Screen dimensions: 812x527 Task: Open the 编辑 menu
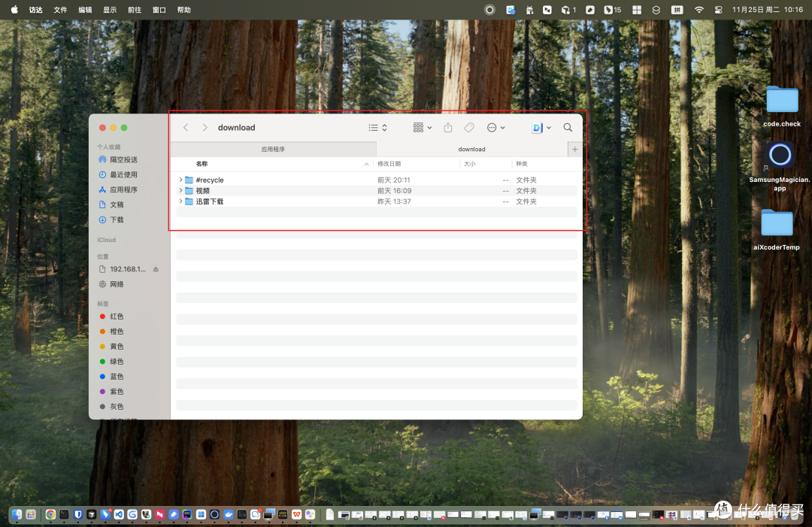coord(85,9)
